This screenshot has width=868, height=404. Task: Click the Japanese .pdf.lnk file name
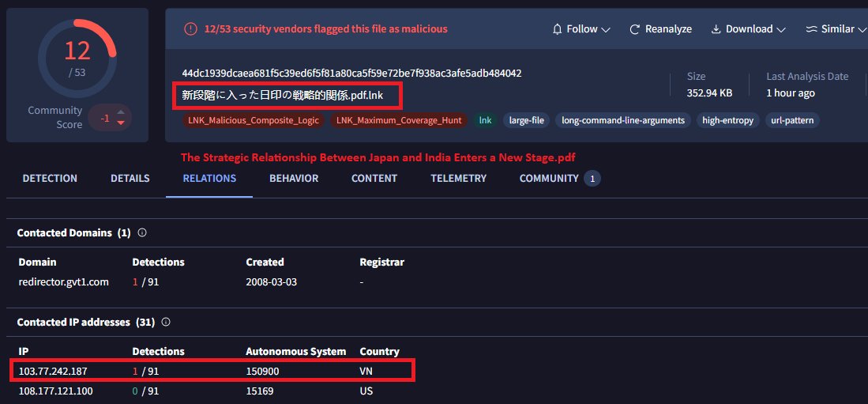[x=282, y=96]
